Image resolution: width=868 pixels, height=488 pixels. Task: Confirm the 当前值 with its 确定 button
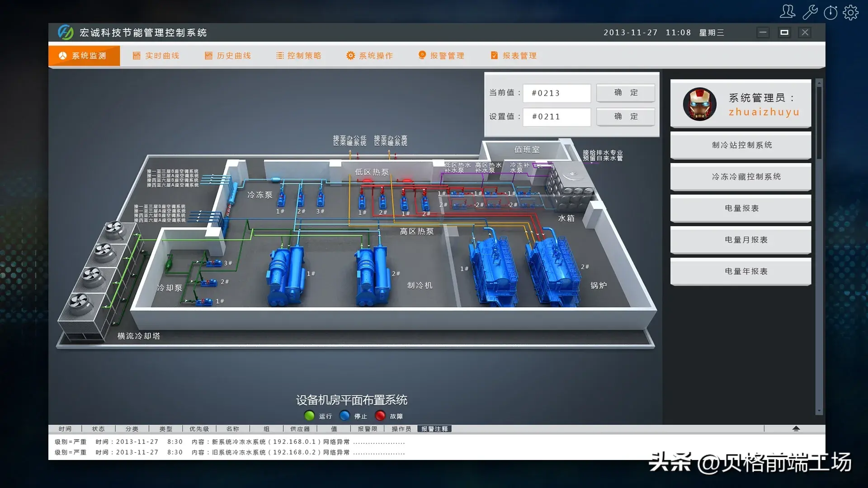tap(626, 93)
